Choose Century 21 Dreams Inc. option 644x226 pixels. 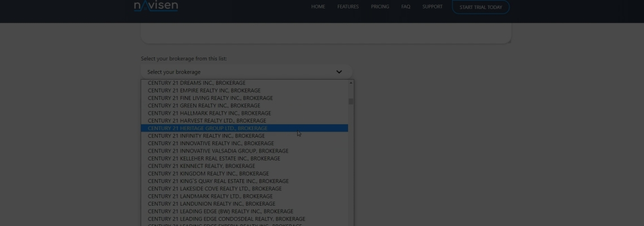click(x=197, y=83)
